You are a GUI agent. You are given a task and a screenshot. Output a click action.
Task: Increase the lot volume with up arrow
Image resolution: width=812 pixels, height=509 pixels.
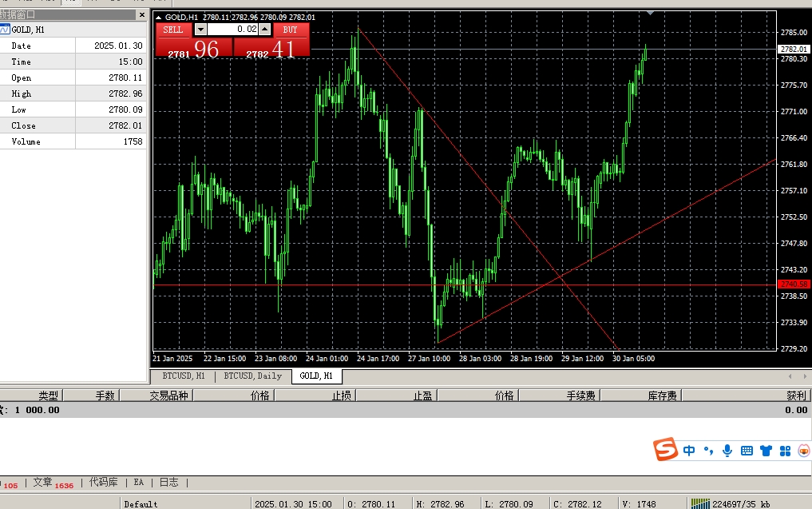(264, 30)
